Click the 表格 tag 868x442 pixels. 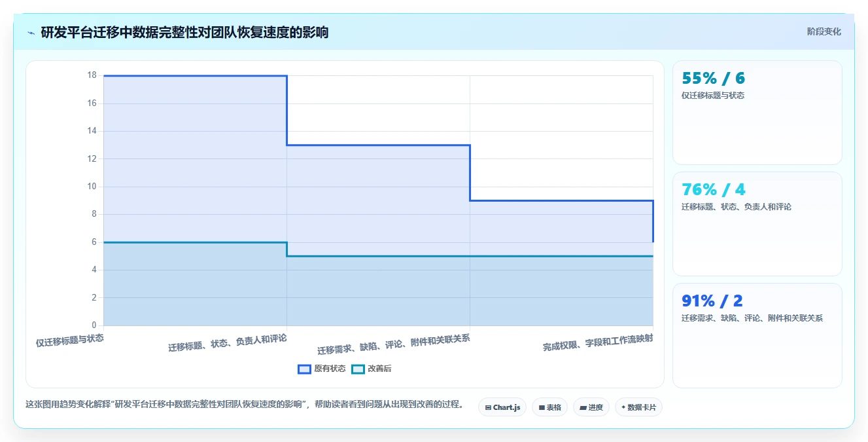tap(549, 407)
